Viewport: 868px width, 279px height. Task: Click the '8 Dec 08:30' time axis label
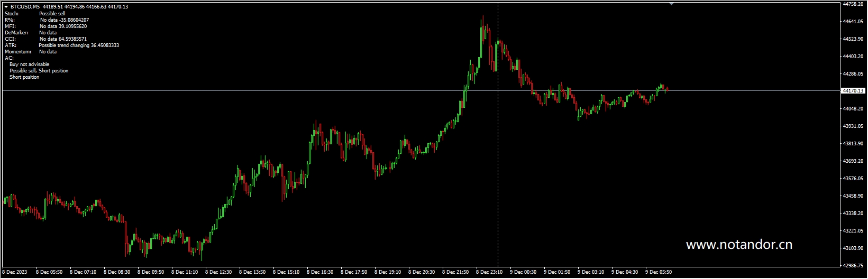[117, 272]
